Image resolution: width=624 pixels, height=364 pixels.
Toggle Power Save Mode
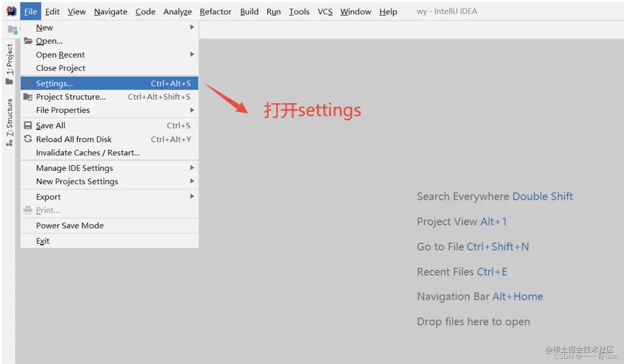[x=109, y=226]
